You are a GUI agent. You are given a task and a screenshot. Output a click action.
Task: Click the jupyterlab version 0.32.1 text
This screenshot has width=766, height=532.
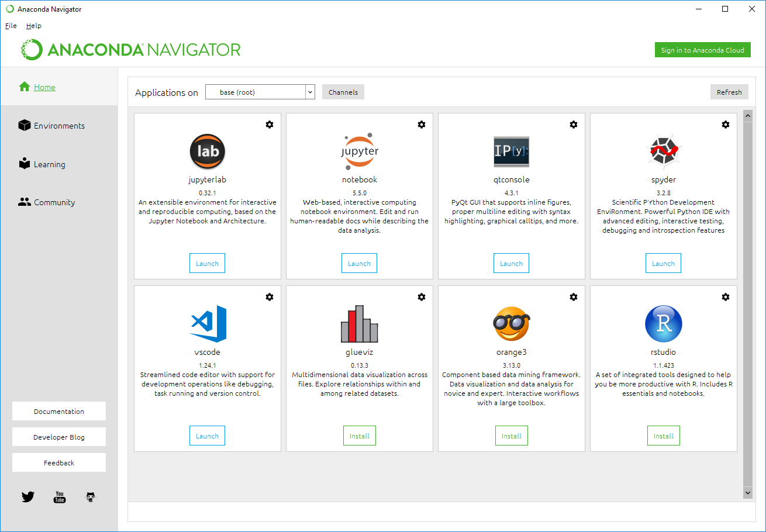click(208, 192)
